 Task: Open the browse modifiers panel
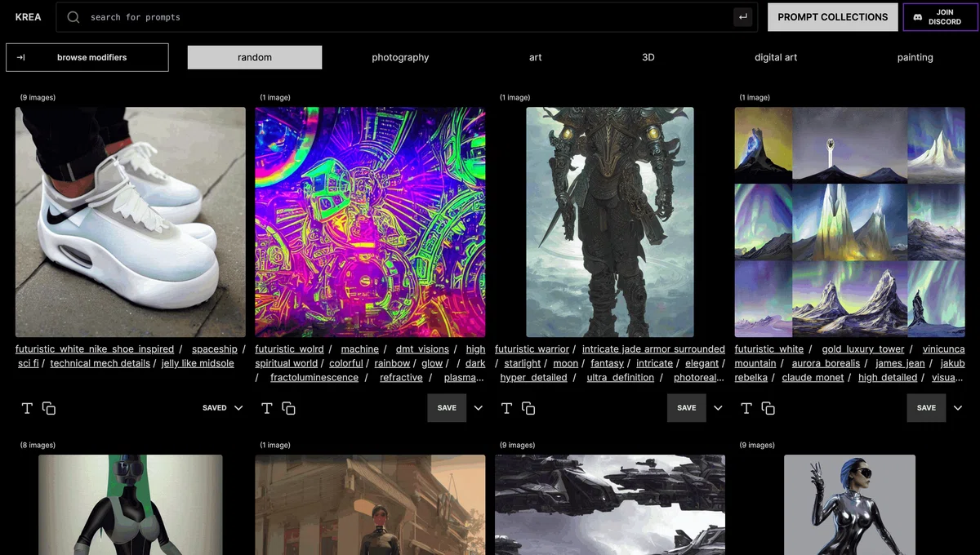coord(87,57)
